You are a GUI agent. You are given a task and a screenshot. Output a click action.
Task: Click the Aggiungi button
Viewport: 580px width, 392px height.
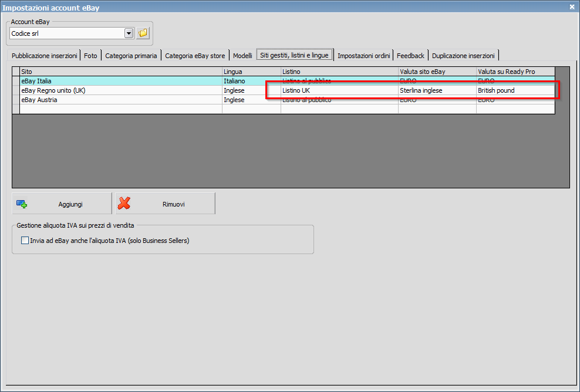[62, 204]
